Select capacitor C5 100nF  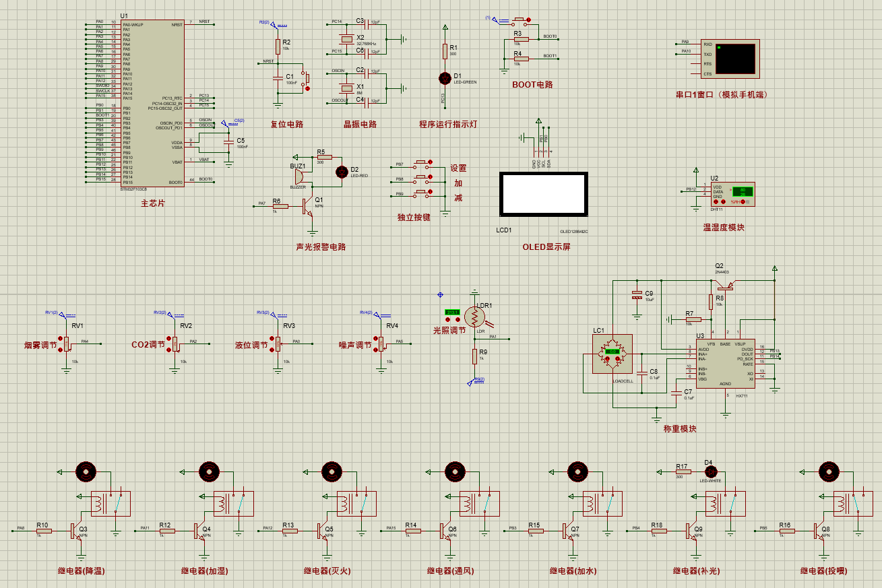tap(228, 141)
